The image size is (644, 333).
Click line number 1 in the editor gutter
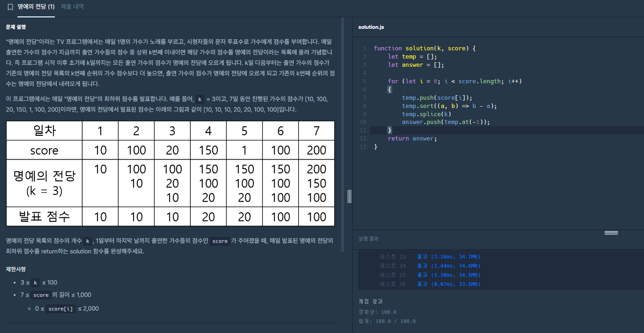click(365, 48)
